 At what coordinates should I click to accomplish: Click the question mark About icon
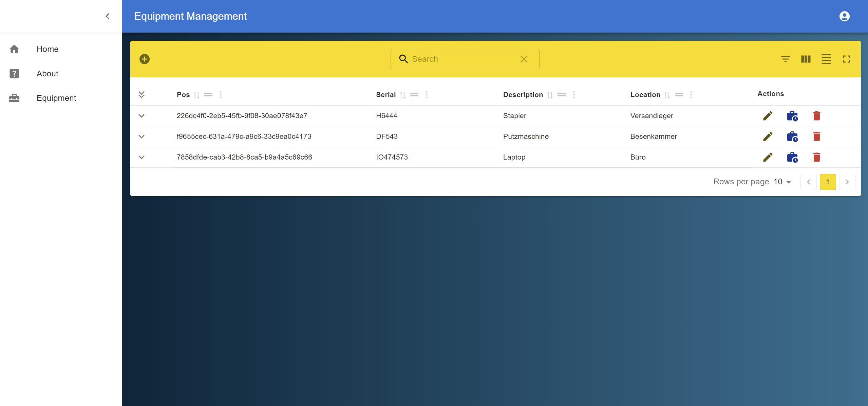(14, 74)
